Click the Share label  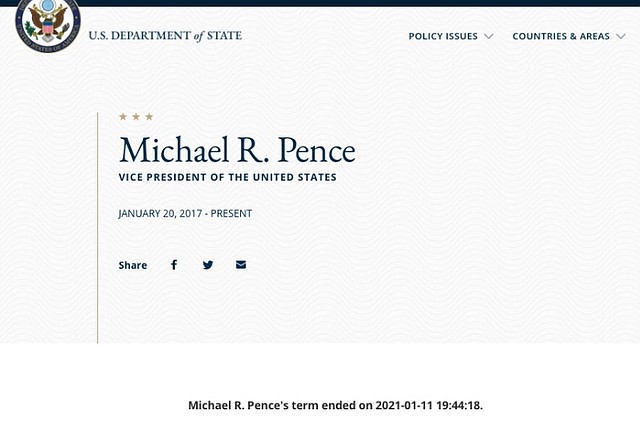[x=132, y=266]
